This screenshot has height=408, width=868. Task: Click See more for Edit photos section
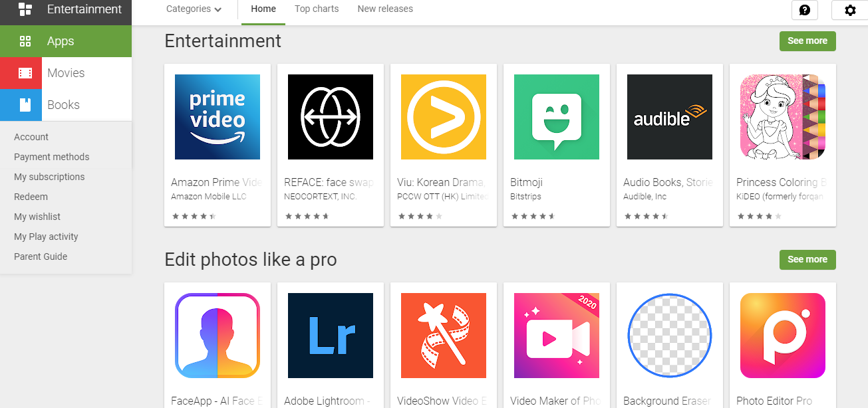pos(807,259)
